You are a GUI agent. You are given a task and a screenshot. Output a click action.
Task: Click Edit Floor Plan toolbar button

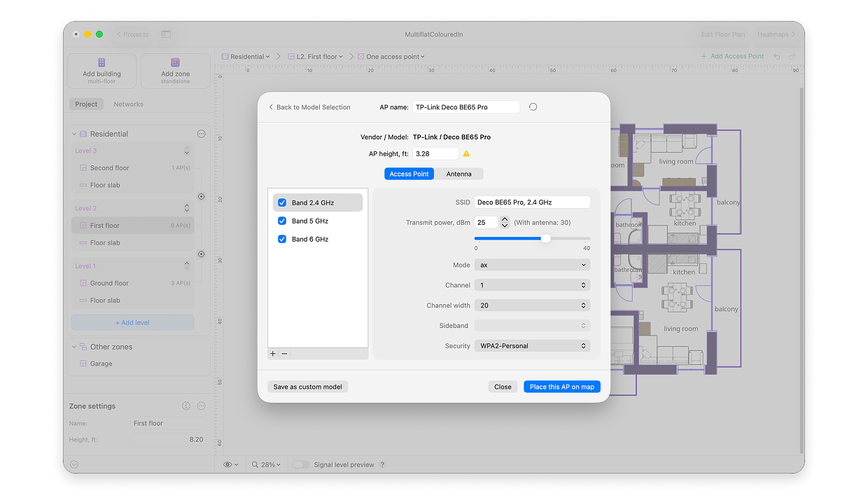(723, 34)
